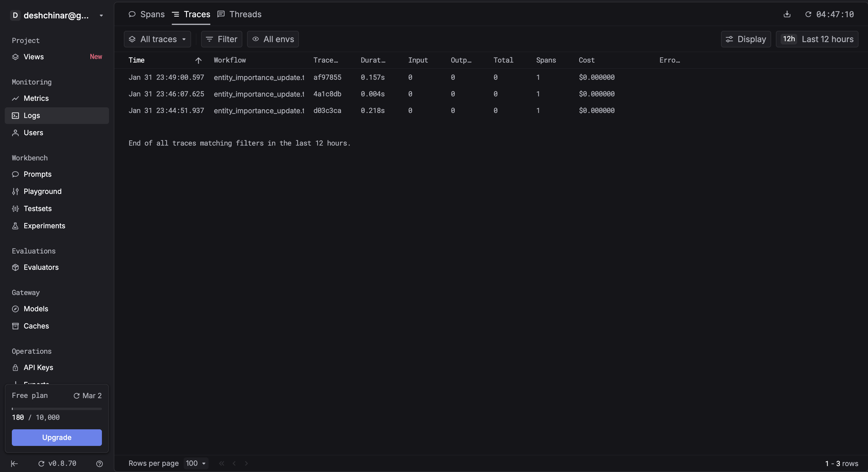Switch to the Threads tab
The height and width of the screenshot is (472, 868).
coord(239,14)
